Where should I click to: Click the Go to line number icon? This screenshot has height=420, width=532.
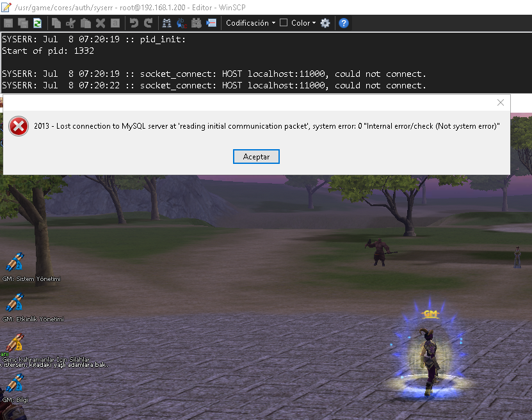tap(211, 23)
